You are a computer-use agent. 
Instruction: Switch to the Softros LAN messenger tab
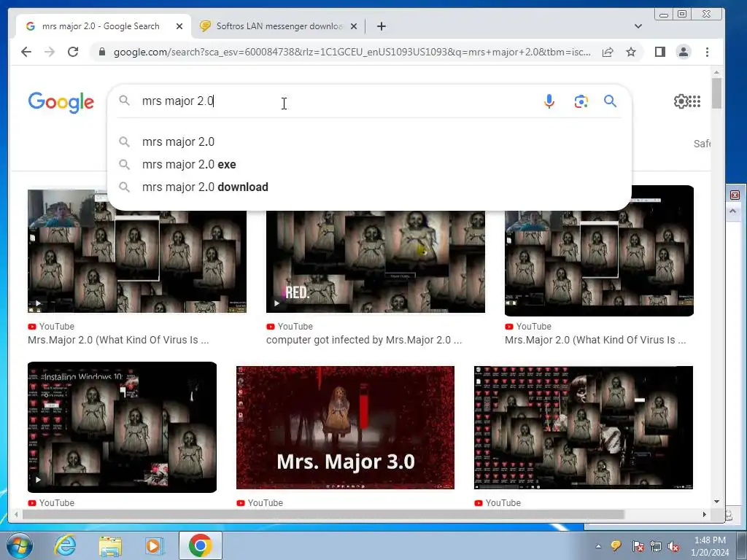pyautogui.click(x=279, y=26)
